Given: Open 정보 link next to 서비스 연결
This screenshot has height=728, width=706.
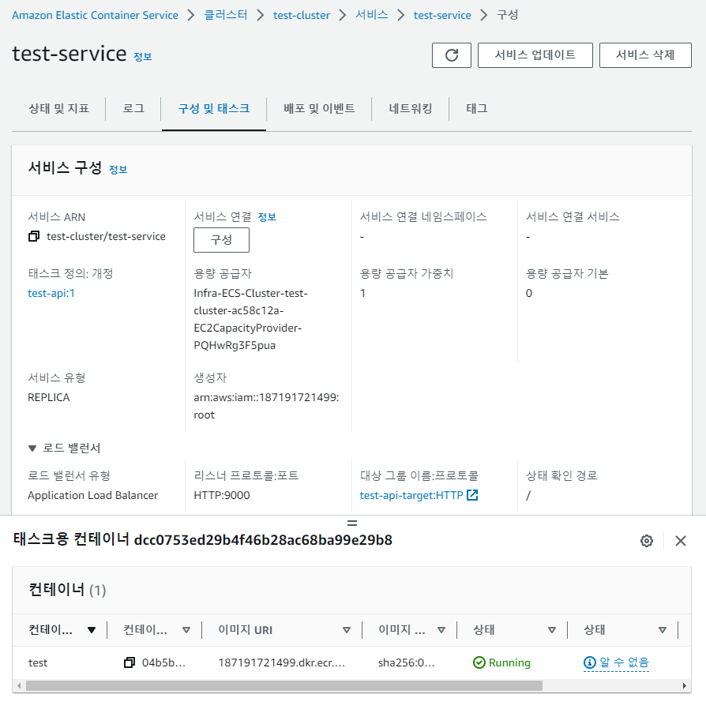Looking at the screenshot, I should [x=267, y=217].
